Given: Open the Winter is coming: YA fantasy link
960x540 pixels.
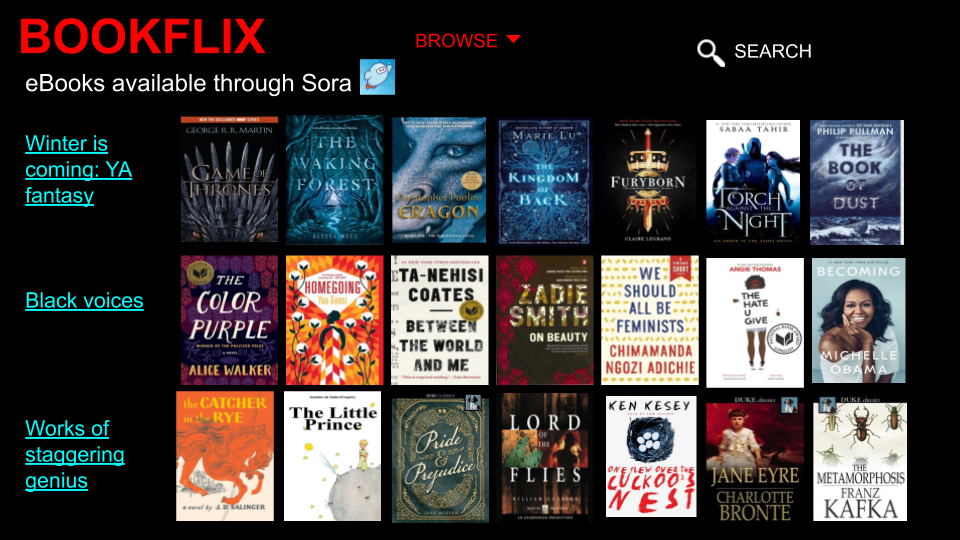Looking at the screenshot, I should click(x=78, y=170).
